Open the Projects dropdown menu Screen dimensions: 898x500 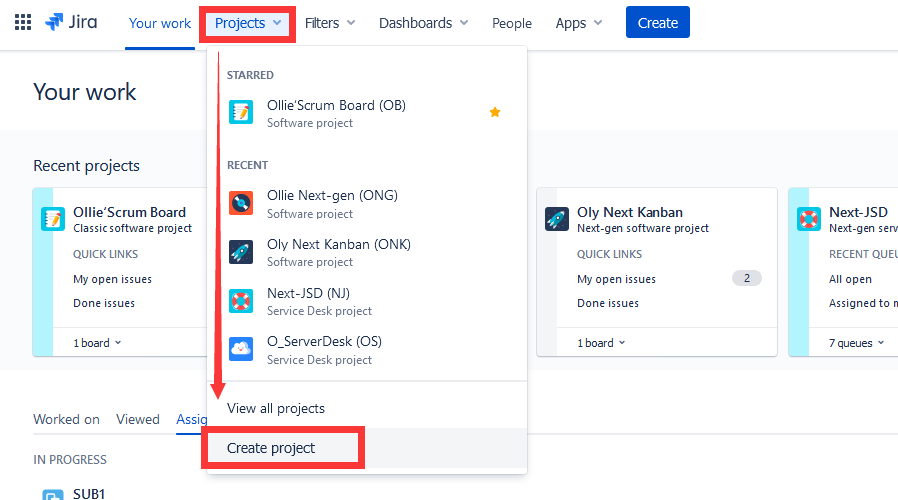click(247, 23)
